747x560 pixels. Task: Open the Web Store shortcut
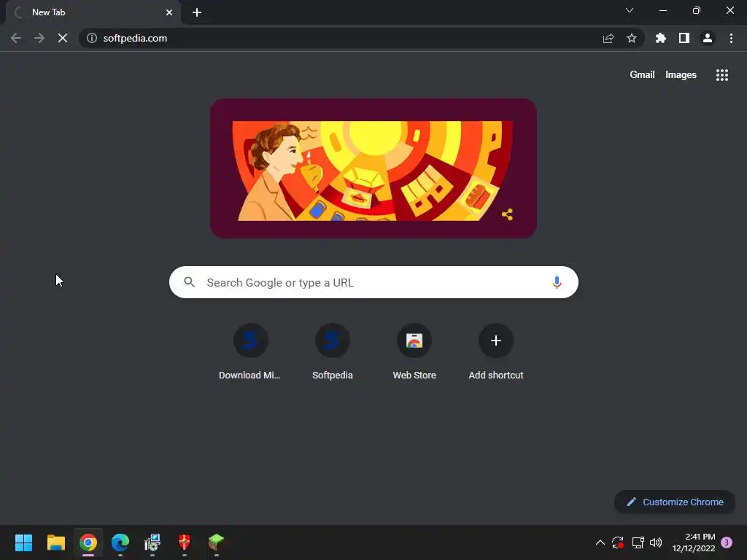pos(414,351)
